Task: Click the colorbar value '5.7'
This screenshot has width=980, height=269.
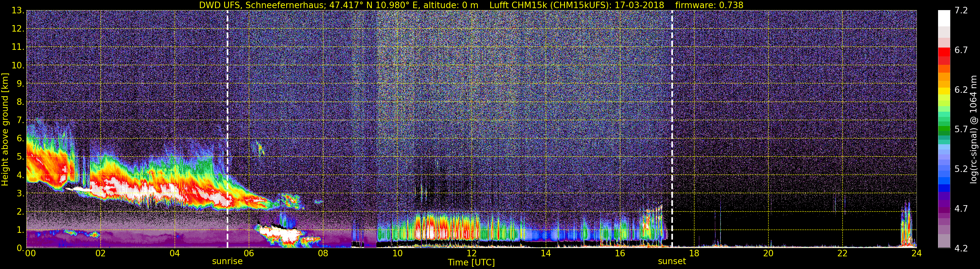Action: pyautogui.click(x=961, y=130)
